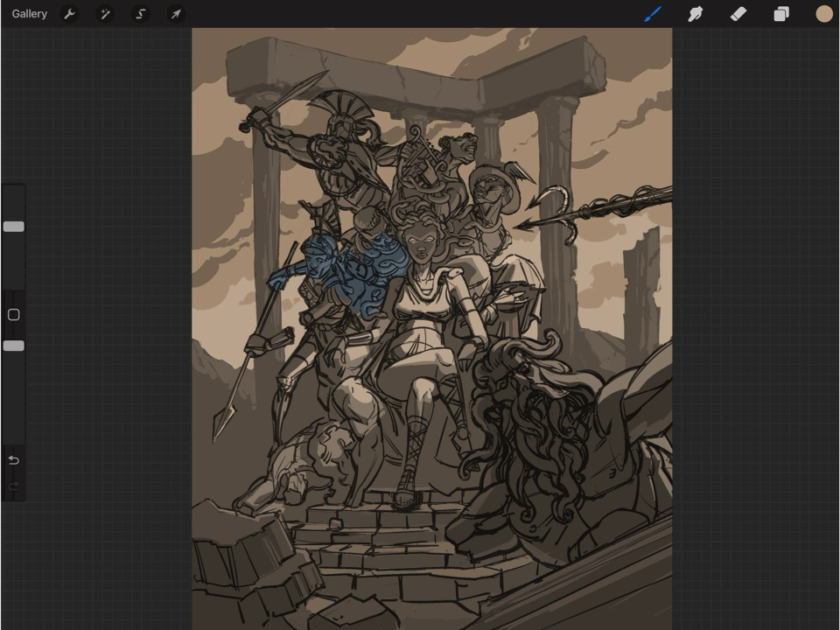Activate the Transform arrow tool
The height and width of the screenshot is (630, 840).
176,14
